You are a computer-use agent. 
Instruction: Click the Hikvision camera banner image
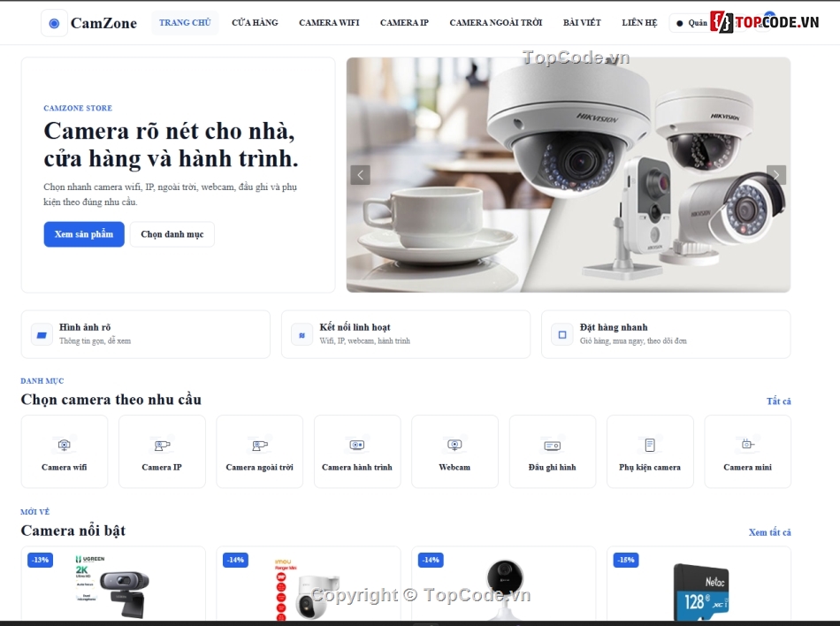569,175
